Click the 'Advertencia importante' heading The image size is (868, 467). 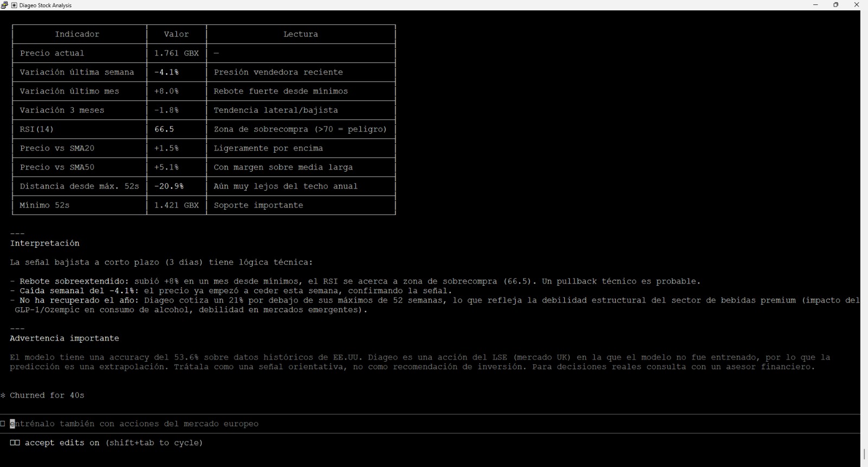(65, 338)
